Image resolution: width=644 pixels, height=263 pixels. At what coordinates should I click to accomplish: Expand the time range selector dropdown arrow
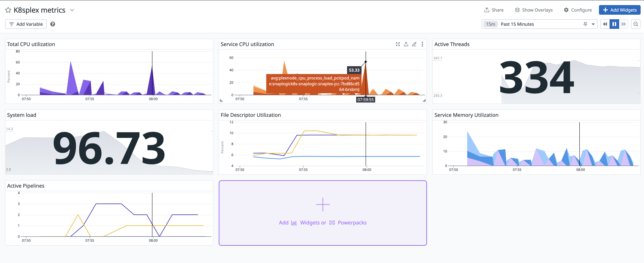click(593, 24)
